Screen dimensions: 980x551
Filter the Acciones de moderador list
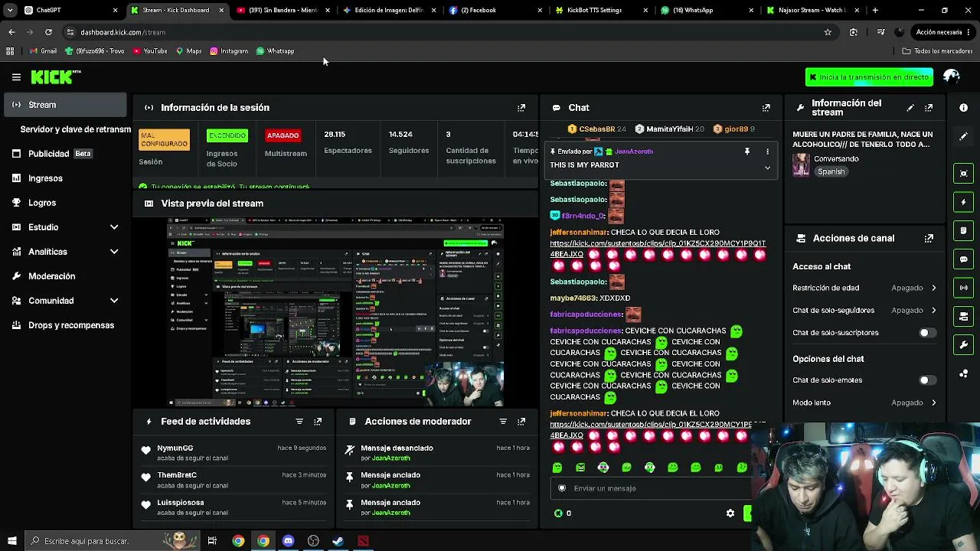503,422
